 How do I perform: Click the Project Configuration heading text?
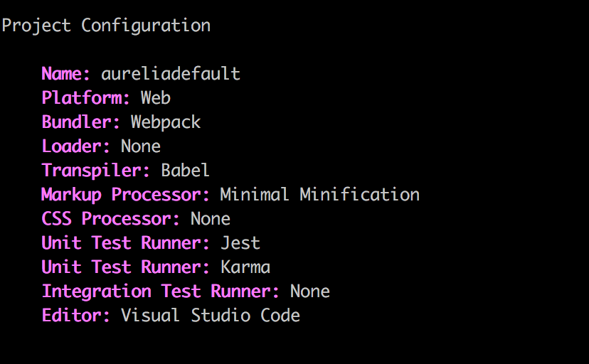[x=106, y=26]
